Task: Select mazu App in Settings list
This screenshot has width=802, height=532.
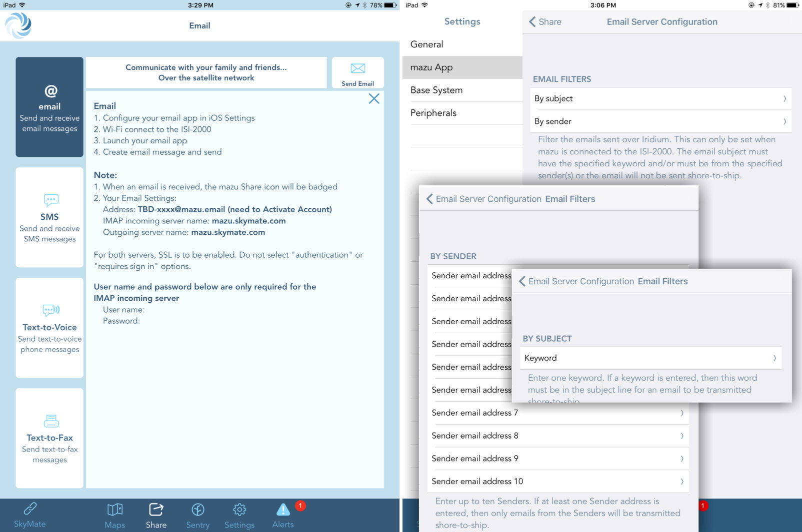Action: pyautogui.click(x=462, y=67)
